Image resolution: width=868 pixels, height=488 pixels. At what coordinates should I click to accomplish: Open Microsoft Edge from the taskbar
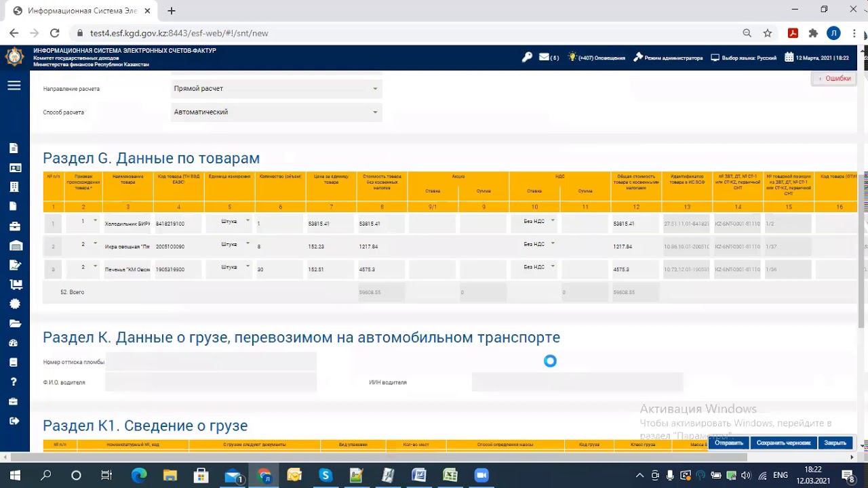138,475
